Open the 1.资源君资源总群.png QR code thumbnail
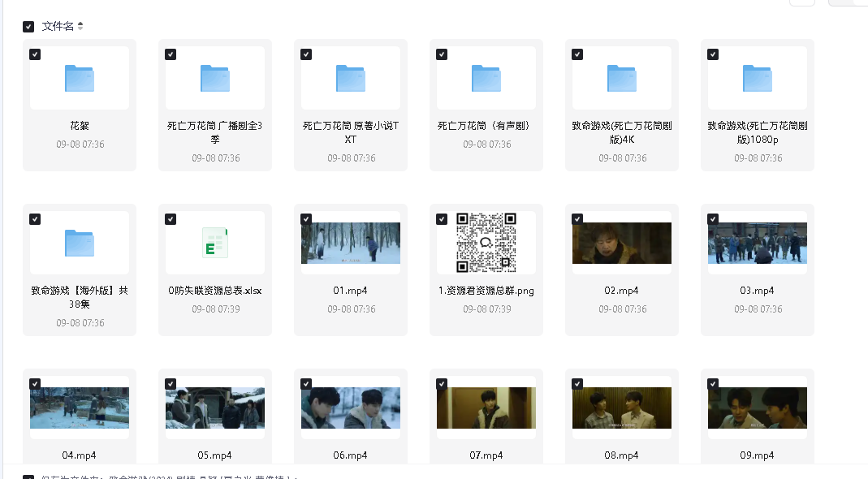The image size is (868, 479). click(x=486, y=243)
